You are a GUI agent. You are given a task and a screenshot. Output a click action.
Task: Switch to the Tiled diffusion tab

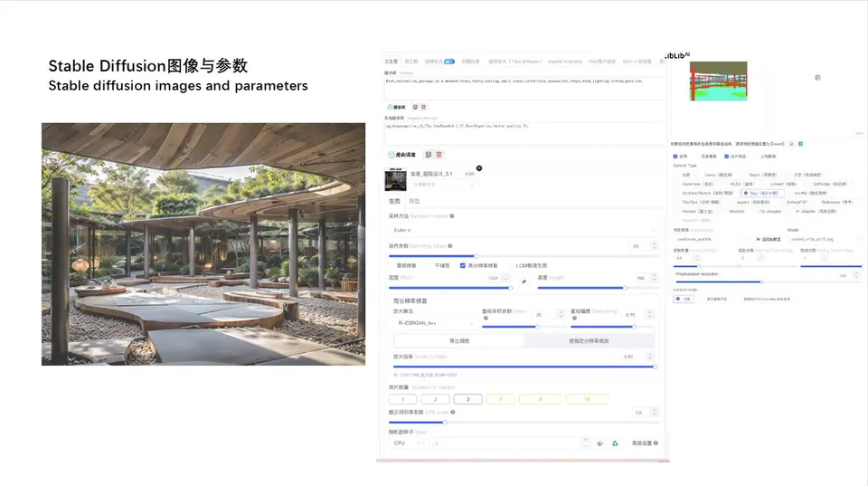515,62
